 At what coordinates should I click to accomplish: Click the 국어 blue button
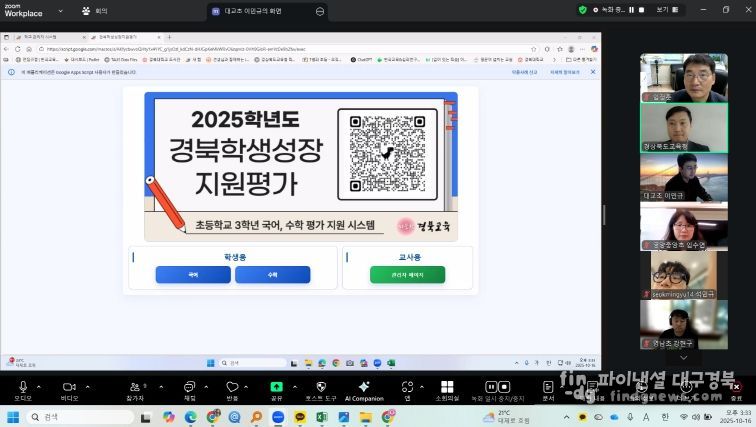click(193, 274)
